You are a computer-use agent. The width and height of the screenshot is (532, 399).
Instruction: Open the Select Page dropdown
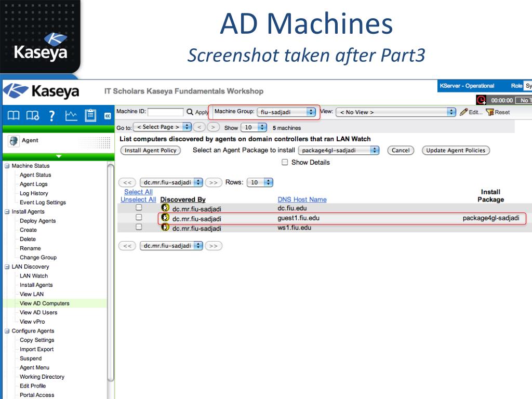(162, 127)
